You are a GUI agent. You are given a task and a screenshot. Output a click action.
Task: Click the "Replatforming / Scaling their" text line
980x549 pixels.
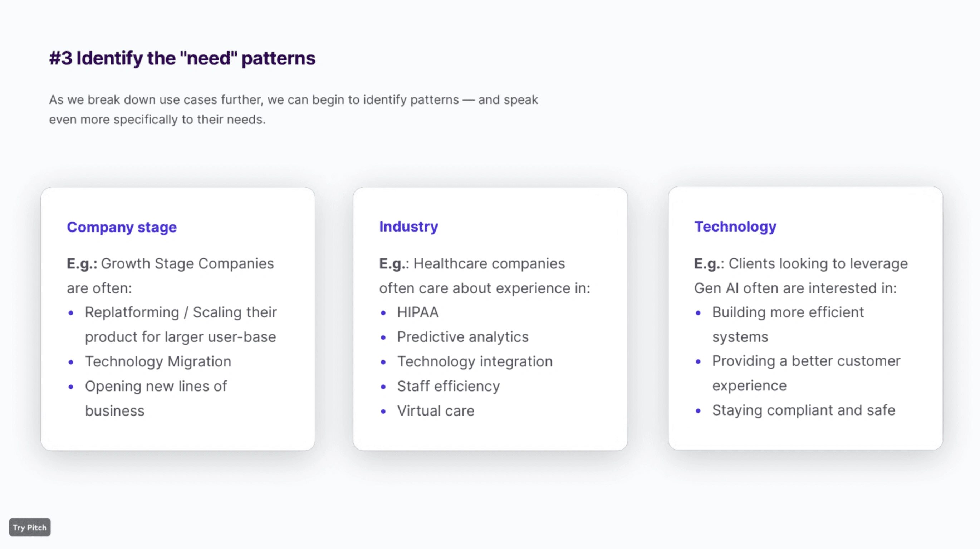(x=181, y=312)
